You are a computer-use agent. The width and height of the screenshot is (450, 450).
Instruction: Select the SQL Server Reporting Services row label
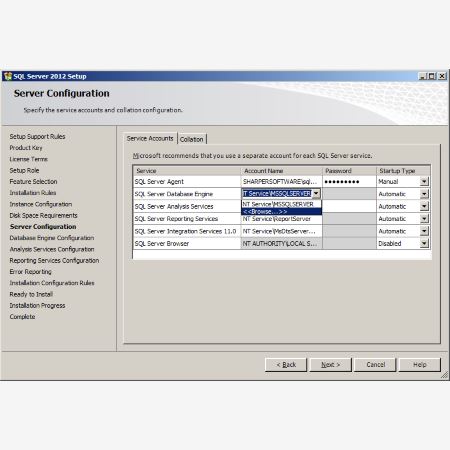pyautogui.click(x=176, y=219)
